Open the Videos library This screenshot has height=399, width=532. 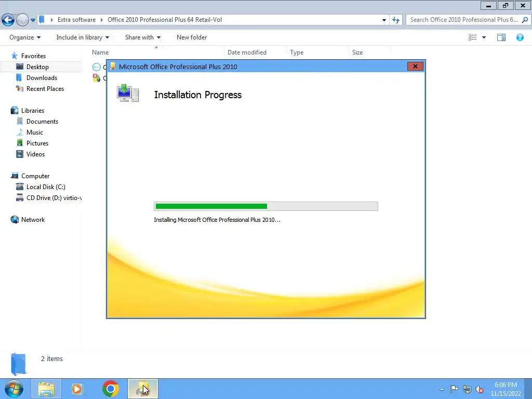[x=36, y=154]
